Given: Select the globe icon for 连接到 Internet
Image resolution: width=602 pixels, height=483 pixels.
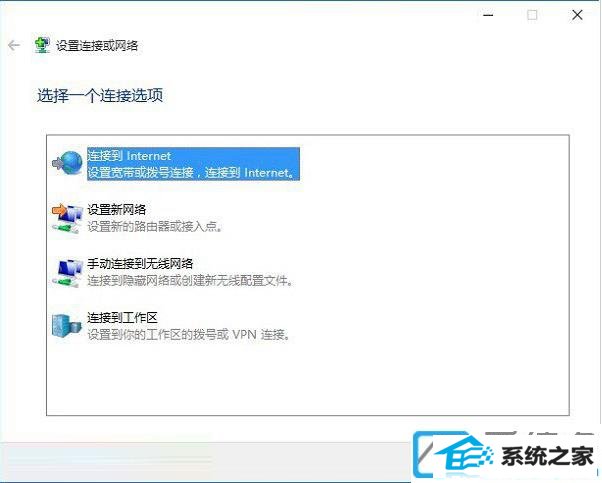Looking at the screenshot, I should (x=68, y=163).
